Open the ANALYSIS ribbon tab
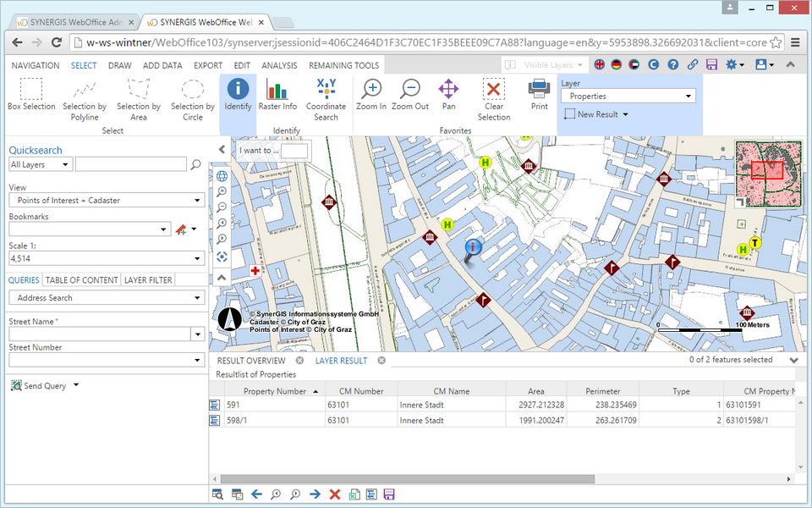812x508 pixels. tap(279, 65)
